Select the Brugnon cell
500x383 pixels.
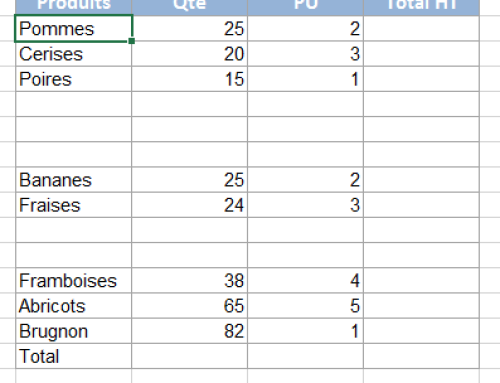pos(73,331)
